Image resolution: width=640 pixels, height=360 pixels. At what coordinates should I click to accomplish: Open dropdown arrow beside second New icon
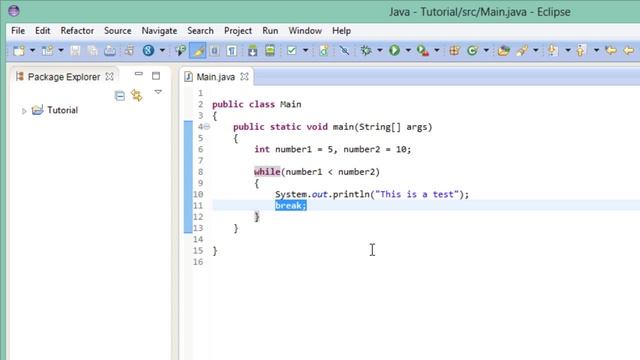tap(61, 51)
